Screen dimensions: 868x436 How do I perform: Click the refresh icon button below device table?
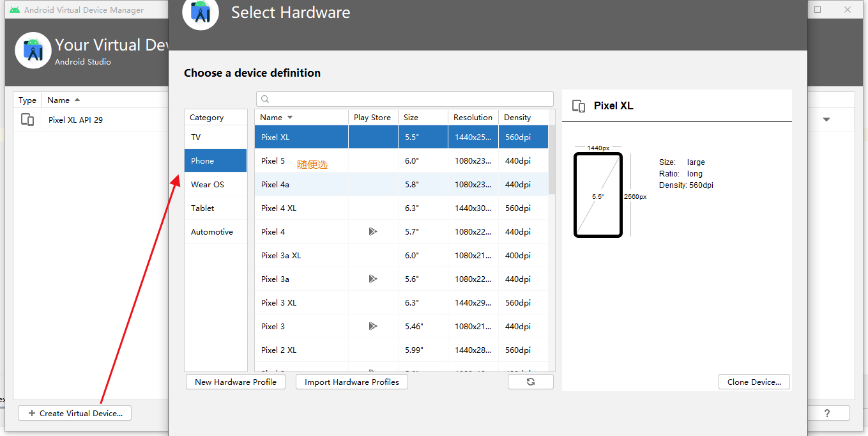pos(531,382)
